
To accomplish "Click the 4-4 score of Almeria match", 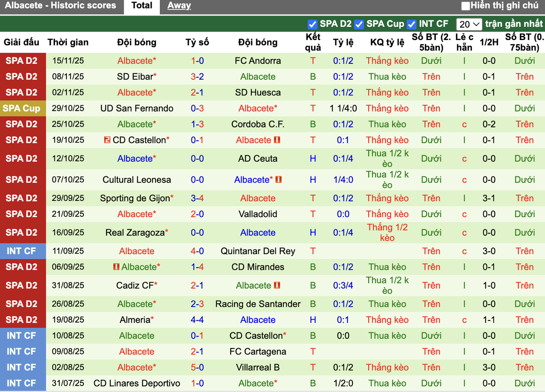I will coord(197,320).
